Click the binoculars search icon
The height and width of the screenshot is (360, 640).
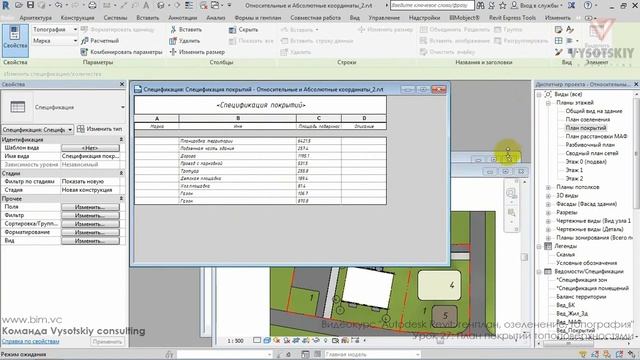pos(480,5)
